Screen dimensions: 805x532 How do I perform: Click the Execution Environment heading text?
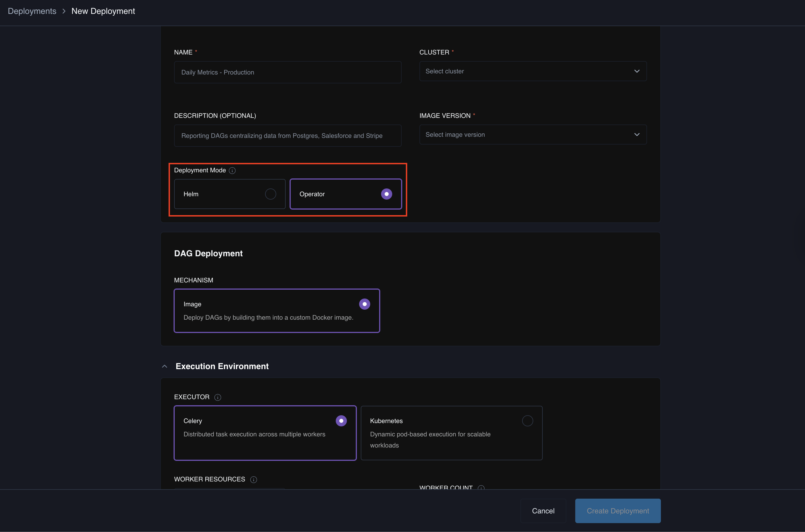click(222, 366)
